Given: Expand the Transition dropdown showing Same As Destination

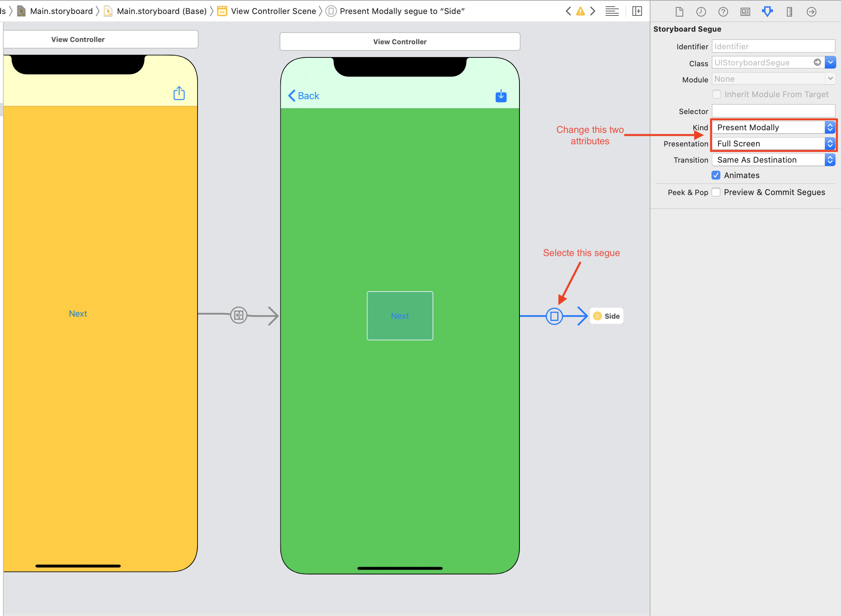Looking at the screenshot, I should coord(831,159).
